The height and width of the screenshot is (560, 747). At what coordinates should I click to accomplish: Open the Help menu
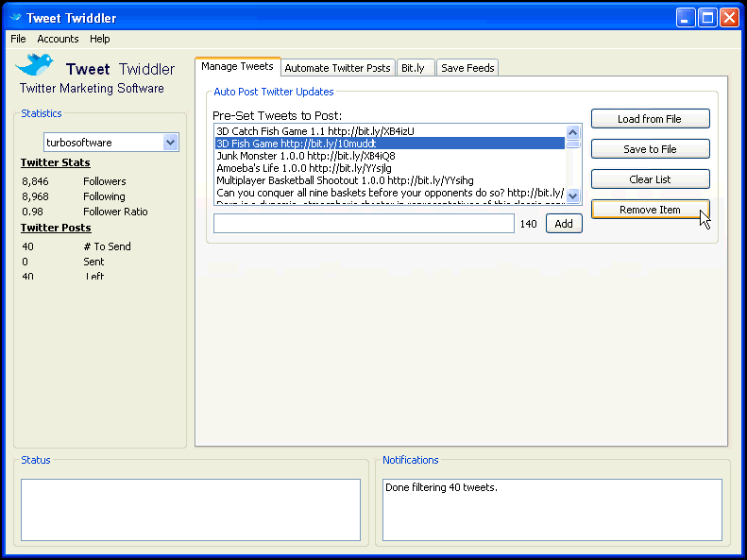[99, 39]
